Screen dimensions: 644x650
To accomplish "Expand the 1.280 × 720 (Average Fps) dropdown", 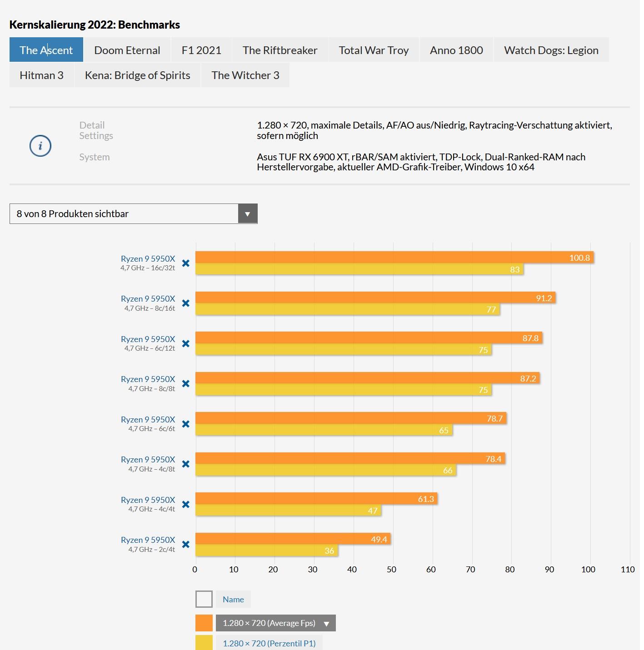I will (326, 623).
